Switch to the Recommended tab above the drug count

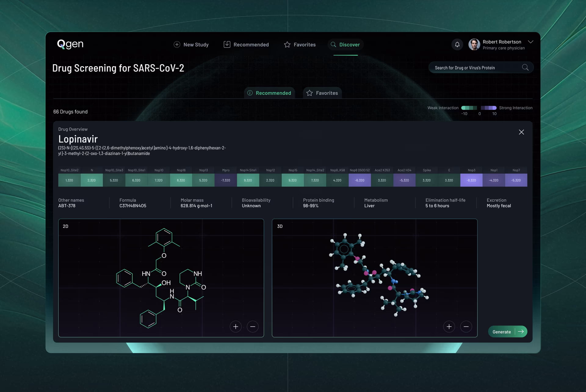coord(269,93)
